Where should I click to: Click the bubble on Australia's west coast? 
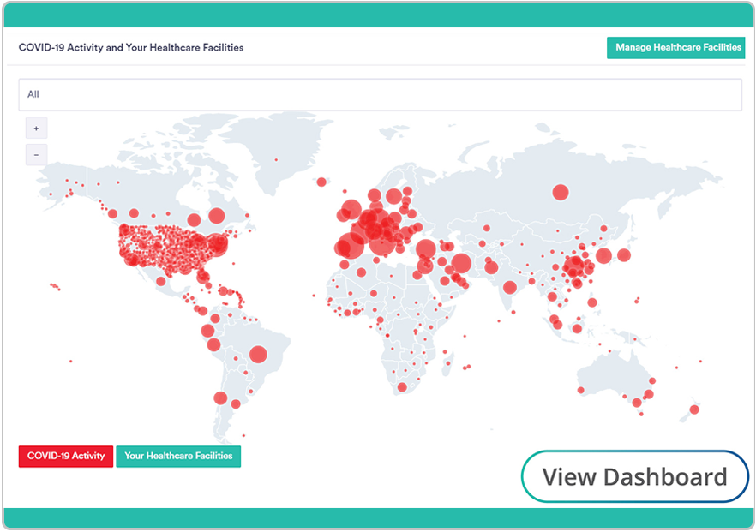pyautogui.click(x=581, y=390)
